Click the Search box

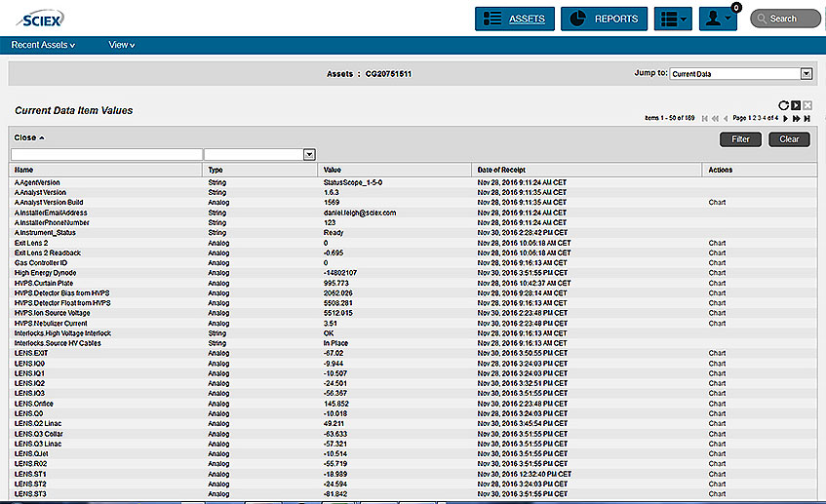(x=784, y=19)
